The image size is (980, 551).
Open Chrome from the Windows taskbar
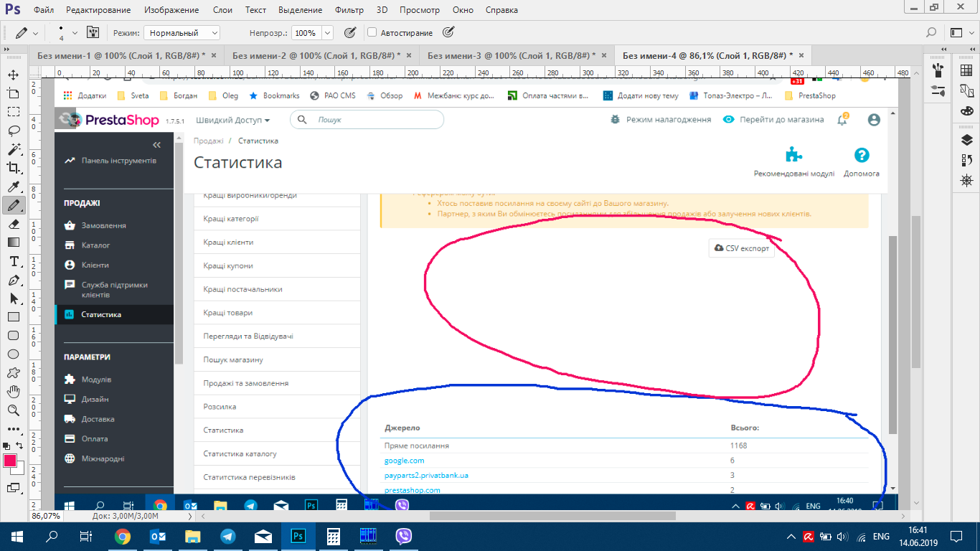[x=123, y=536]
